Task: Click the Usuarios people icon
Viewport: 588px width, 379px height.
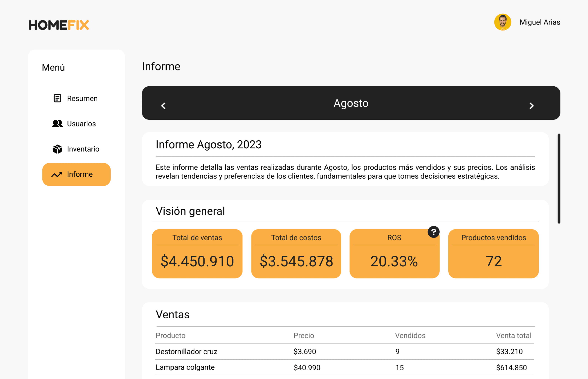Action: click(x=57, y=124)
